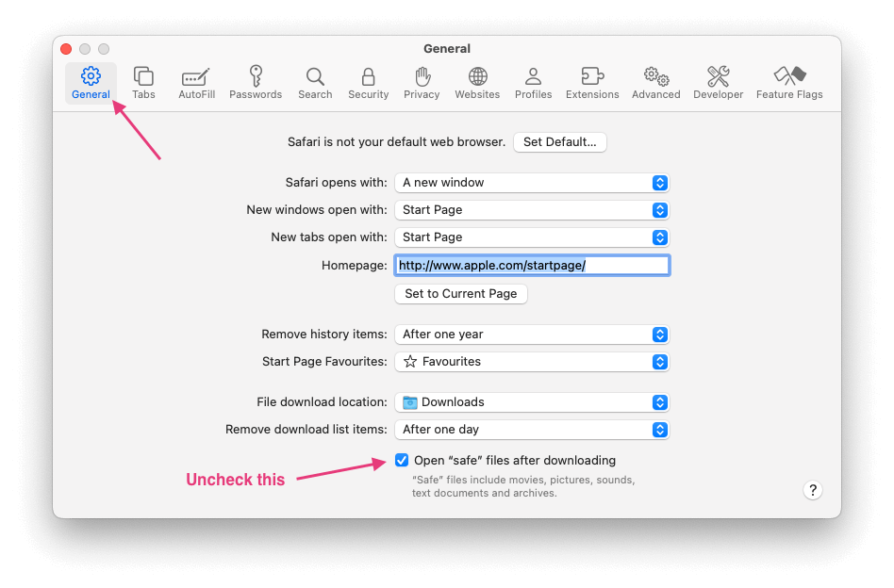This screenshot has height=588, width=894.
Task: Show the Feature Flags pane
Action: 789,82
